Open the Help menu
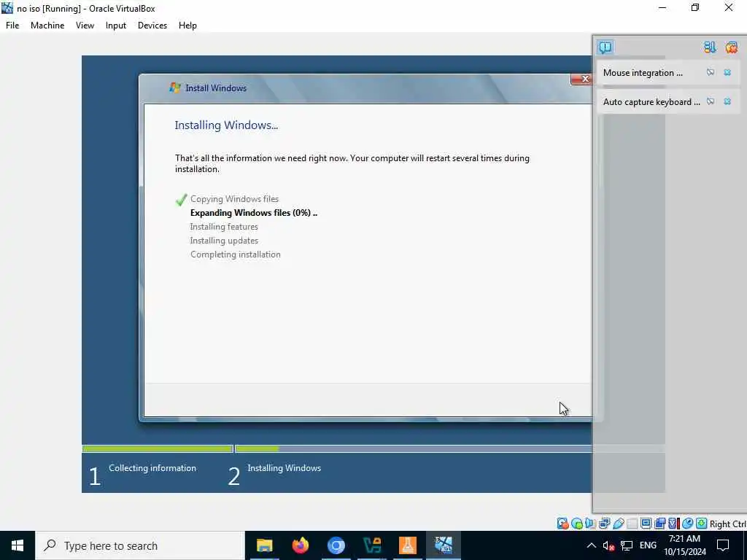The image size is (747, 560). (187, 26)
